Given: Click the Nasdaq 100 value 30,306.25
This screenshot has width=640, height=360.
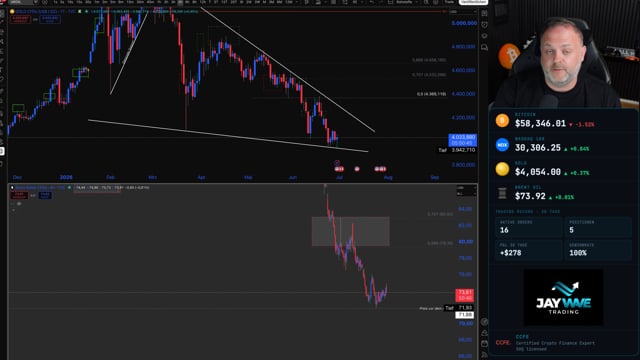Looking at the screenshot, I should point(538,148).
